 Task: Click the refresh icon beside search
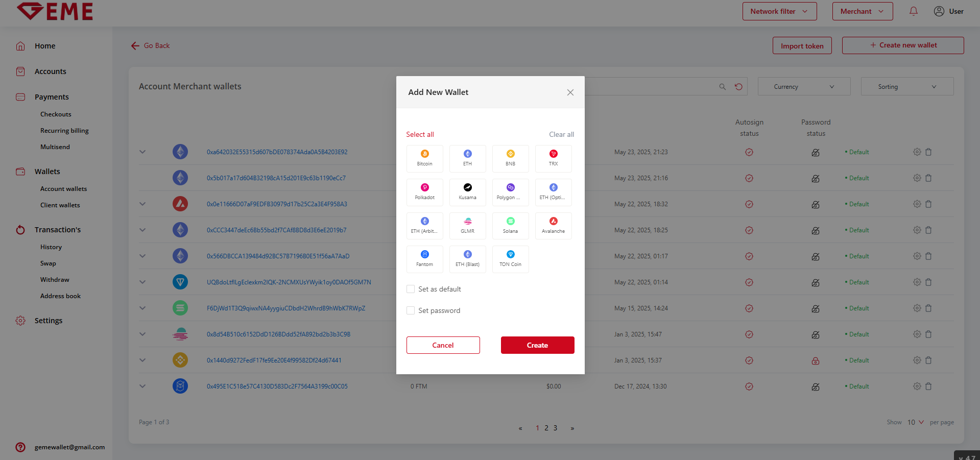coord(738,87)
